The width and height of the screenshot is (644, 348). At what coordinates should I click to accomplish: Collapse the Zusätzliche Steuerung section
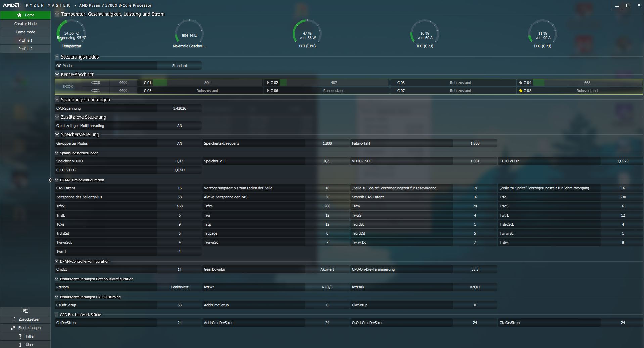coord(57,117)
